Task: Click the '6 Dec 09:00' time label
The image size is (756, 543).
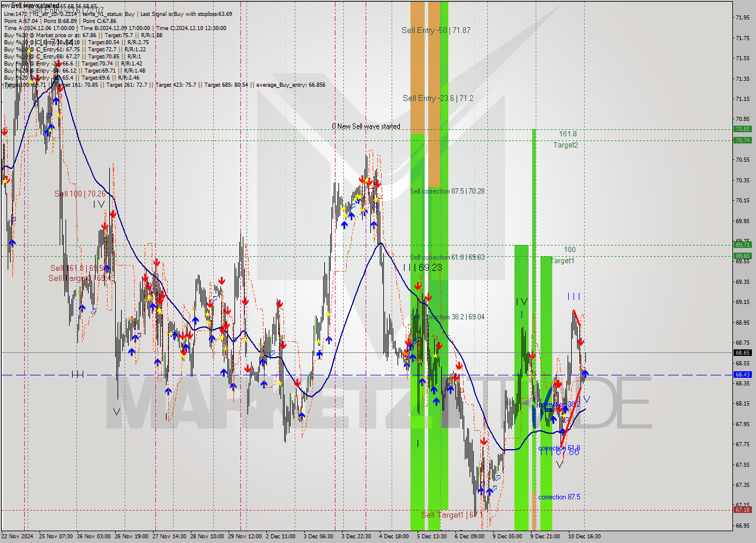Action: point(470,537)
